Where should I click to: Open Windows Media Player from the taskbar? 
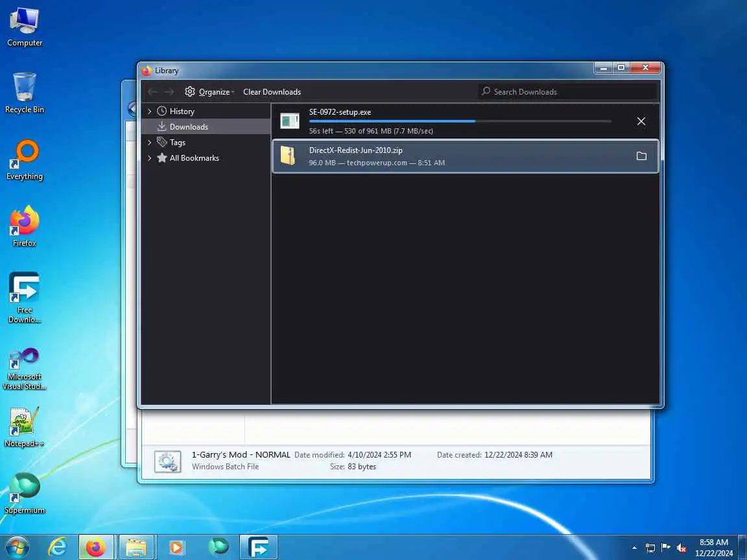pyautogui.click(x=176, y=547)
